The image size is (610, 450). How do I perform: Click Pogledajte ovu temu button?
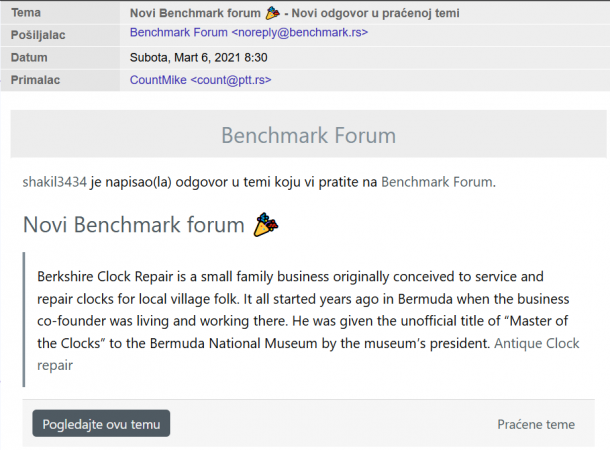pyautogui.click(x=101, y=424)
